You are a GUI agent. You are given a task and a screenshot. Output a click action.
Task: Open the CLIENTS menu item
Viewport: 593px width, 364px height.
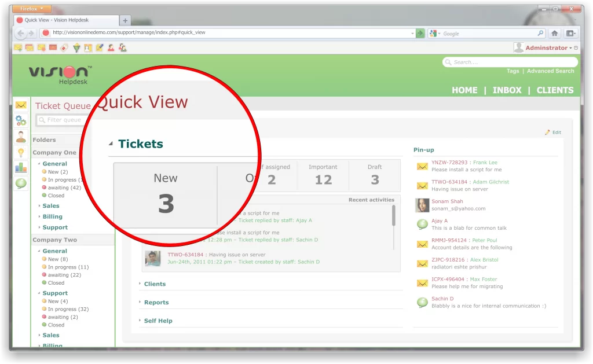coord(555,90)
